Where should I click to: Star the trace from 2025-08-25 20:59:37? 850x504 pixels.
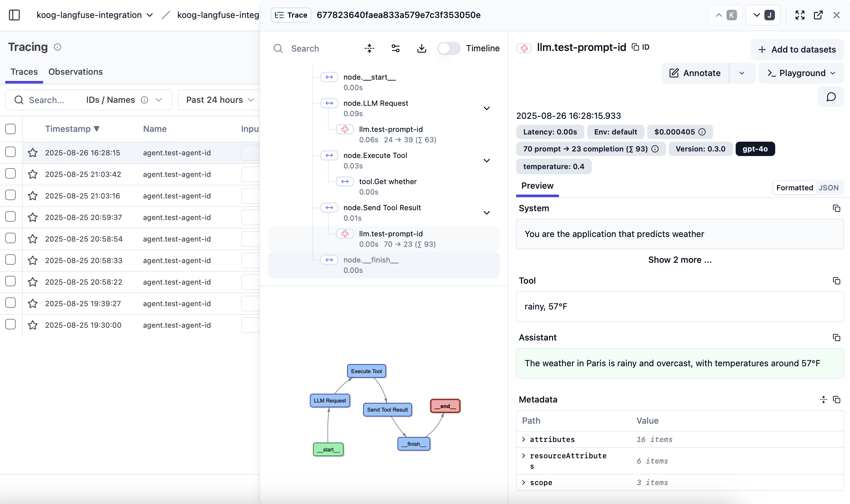(x=33, y=217)
